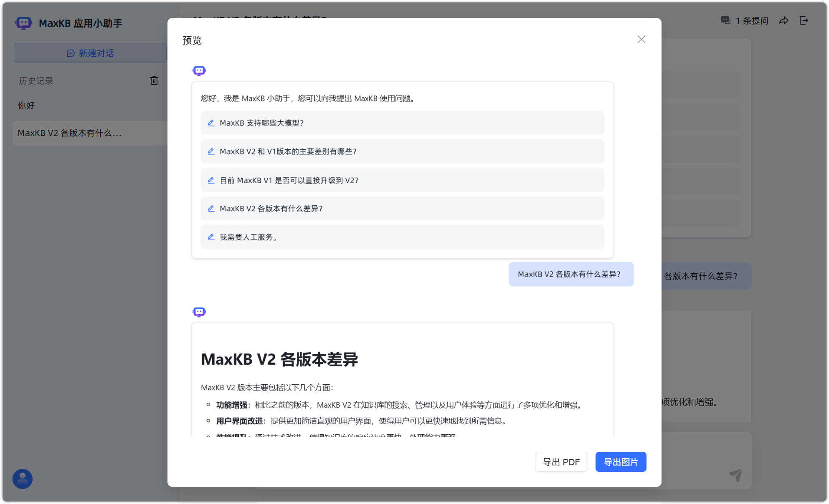The width and height of the screenshot is (829, 504).
Task: Click the robot avatar above the welcome message
Action: 199,71
